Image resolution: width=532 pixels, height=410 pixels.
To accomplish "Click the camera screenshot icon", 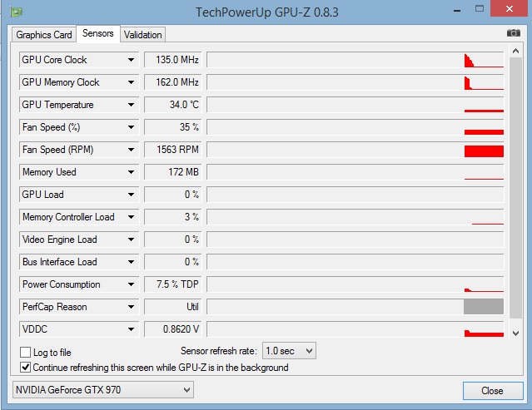I will coord(514,33).
